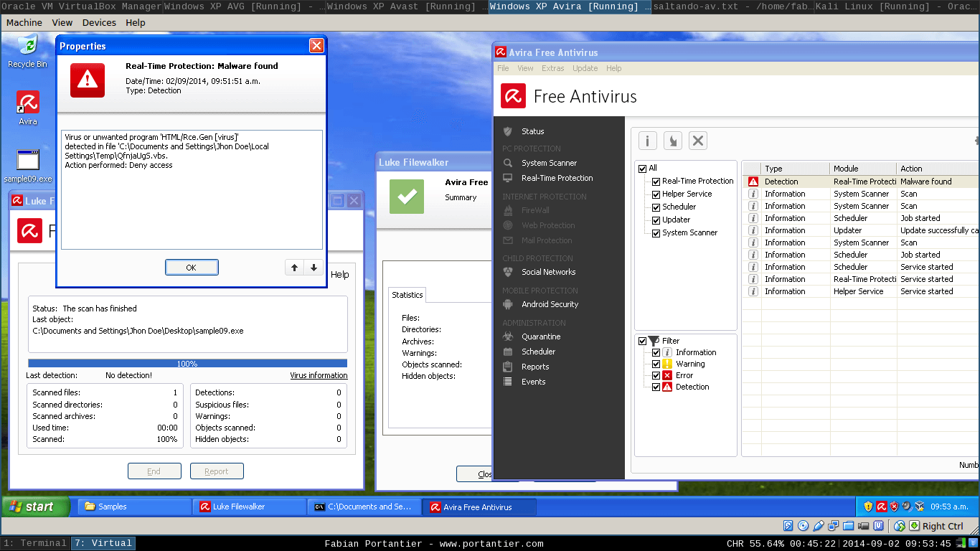Click the VirtualBox Guest Additions tray icon
Image resolution: width=980 pixels, height=551 pixels.
pos(919,507)
